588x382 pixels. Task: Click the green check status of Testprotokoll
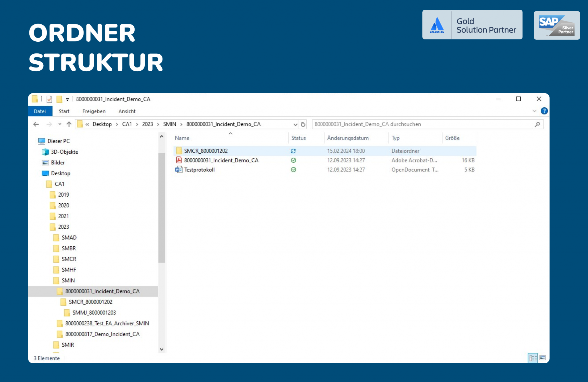(293, 170)
